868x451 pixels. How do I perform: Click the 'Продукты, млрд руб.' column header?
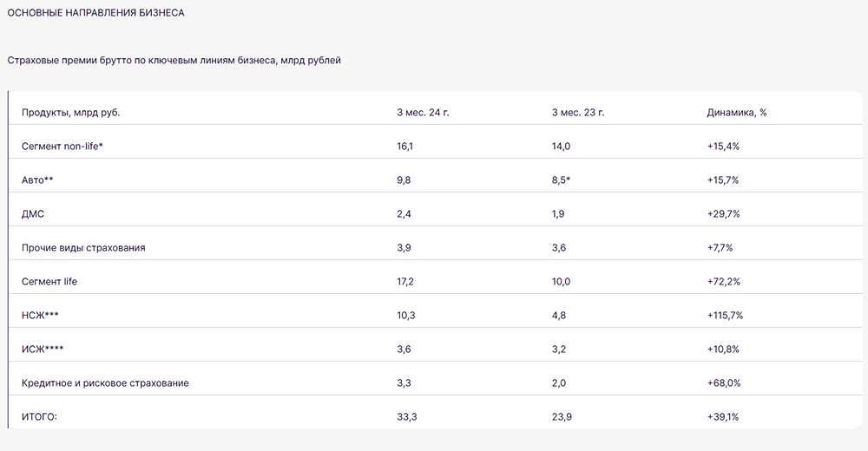coord(71,113)
